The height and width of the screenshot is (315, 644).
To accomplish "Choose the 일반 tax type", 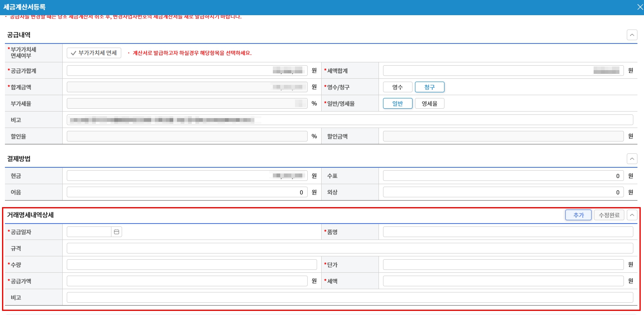I will [x=397, y=103].
